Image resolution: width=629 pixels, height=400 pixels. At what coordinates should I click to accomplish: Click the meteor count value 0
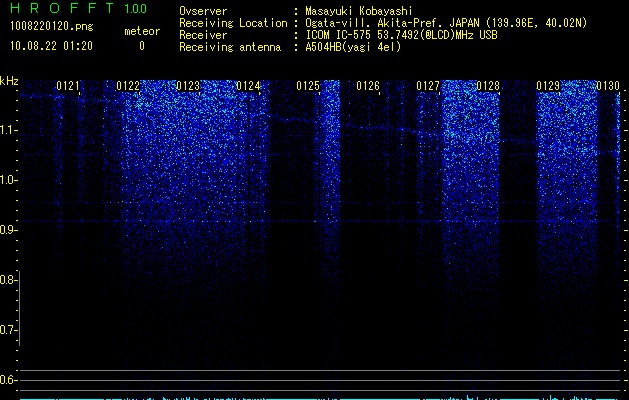(142, 46)
